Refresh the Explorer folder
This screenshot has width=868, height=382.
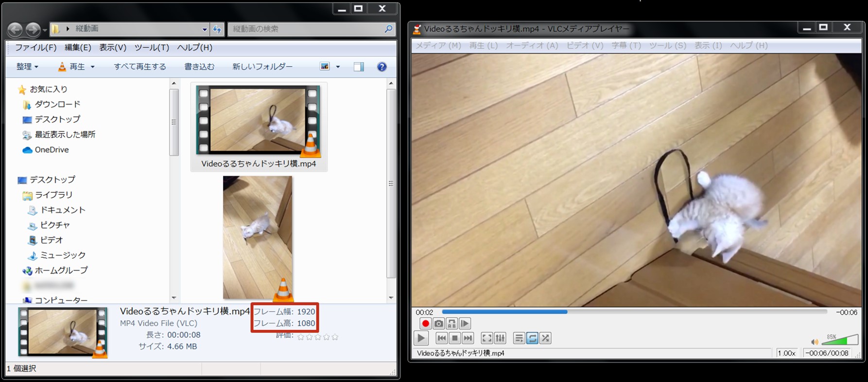[x=217, y=30]
